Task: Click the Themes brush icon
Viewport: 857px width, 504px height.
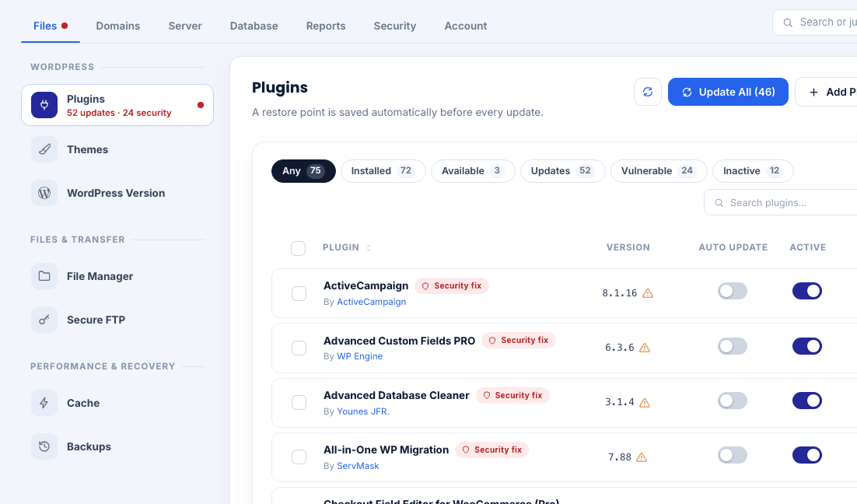Action: [44, 149]
